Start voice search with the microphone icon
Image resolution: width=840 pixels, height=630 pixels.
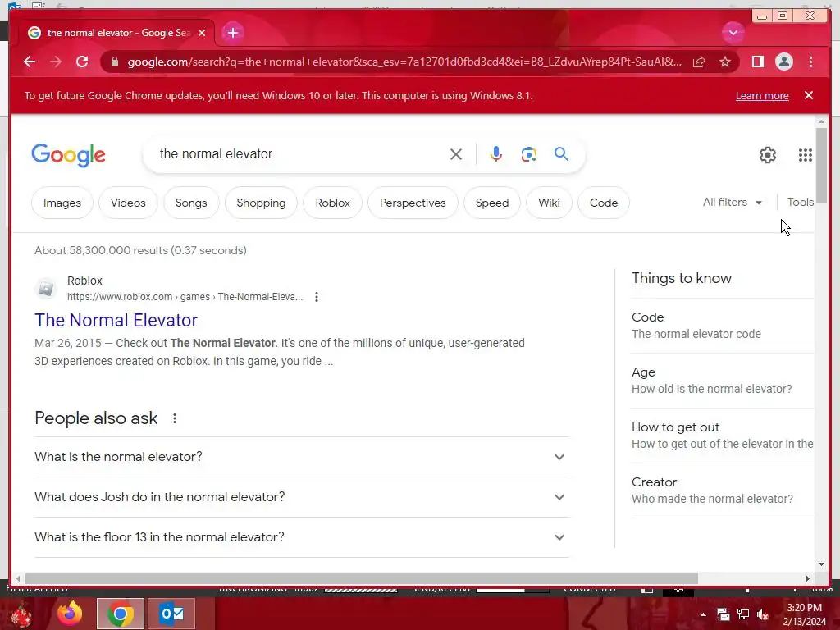coord(496,154)
